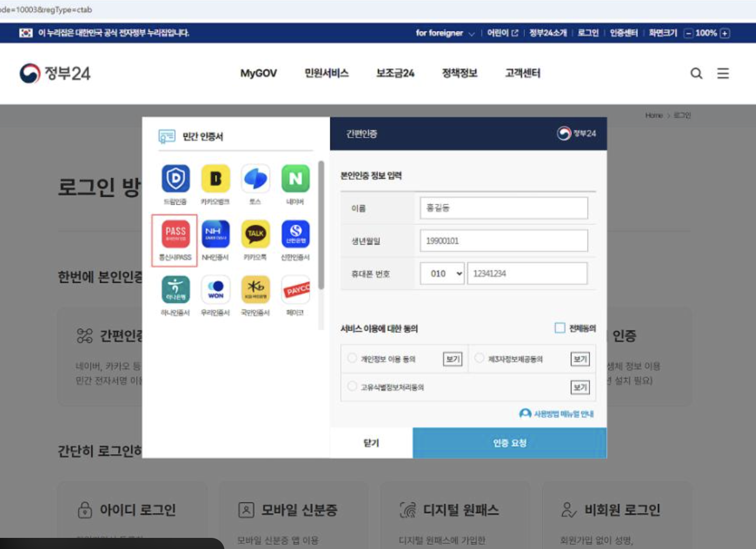Pick the 페이코 authentication icon
Image resolution: width=756 pixels, height=549 pixels.
[295, 290]
